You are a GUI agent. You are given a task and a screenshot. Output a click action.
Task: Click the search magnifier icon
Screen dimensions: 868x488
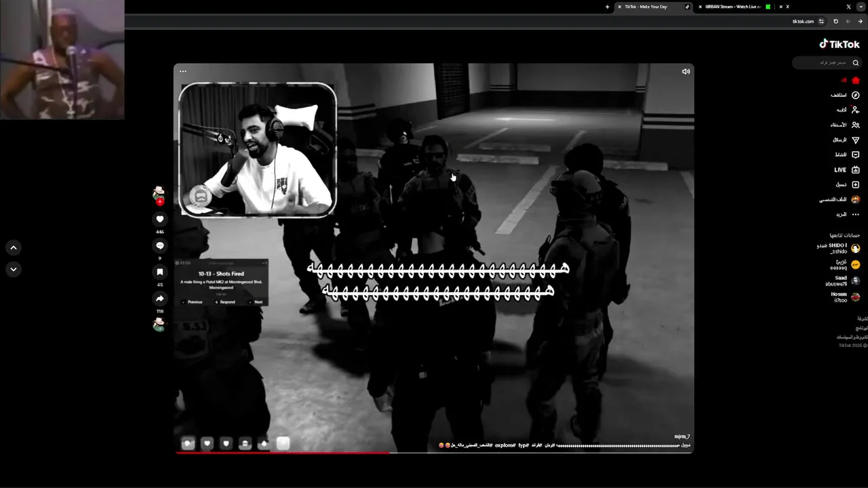click(x=856, y=62)
